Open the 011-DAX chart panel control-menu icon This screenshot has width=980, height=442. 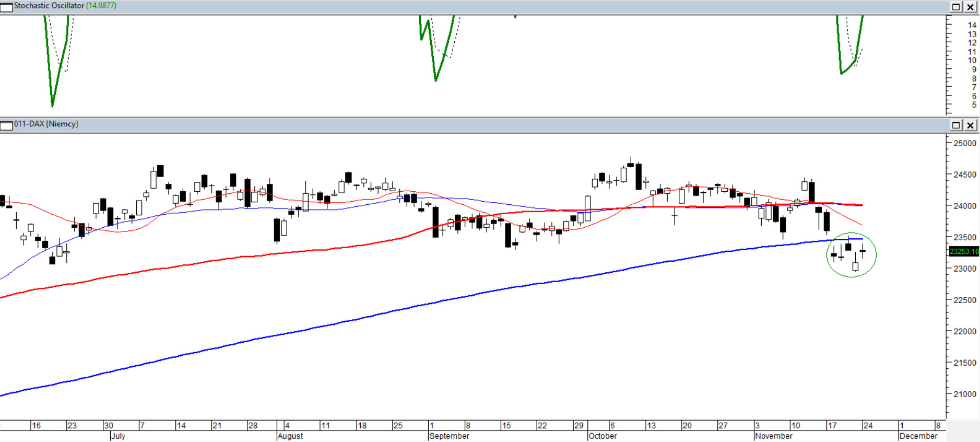[6, 125]
